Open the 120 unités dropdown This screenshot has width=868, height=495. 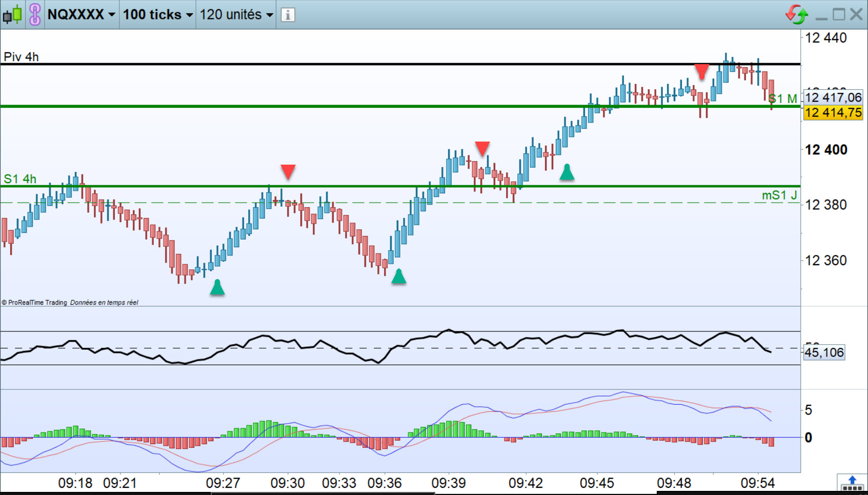click(x=236, y=14)
